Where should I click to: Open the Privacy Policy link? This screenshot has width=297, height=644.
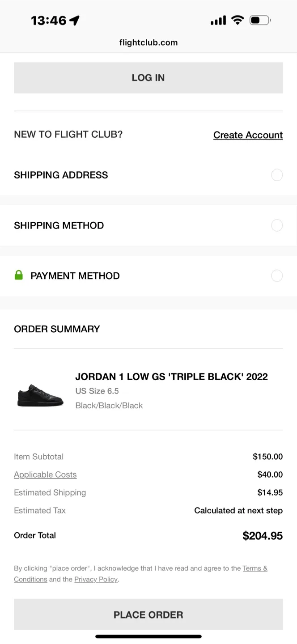96,579
